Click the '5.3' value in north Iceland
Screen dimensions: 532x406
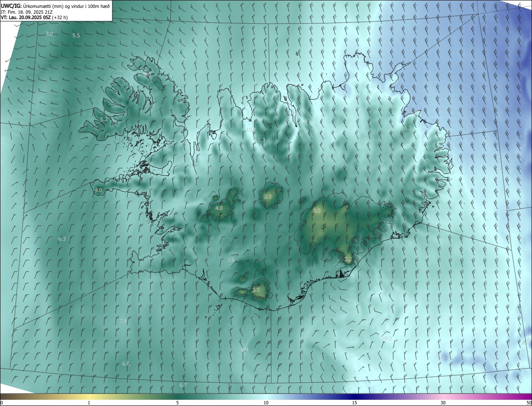coord(261,140)
